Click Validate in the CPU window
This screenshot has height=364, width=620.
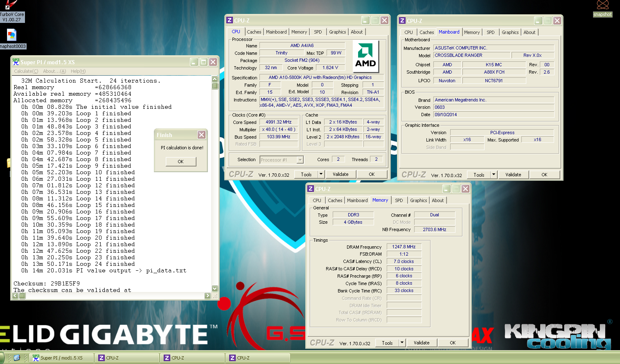(340, 174)
